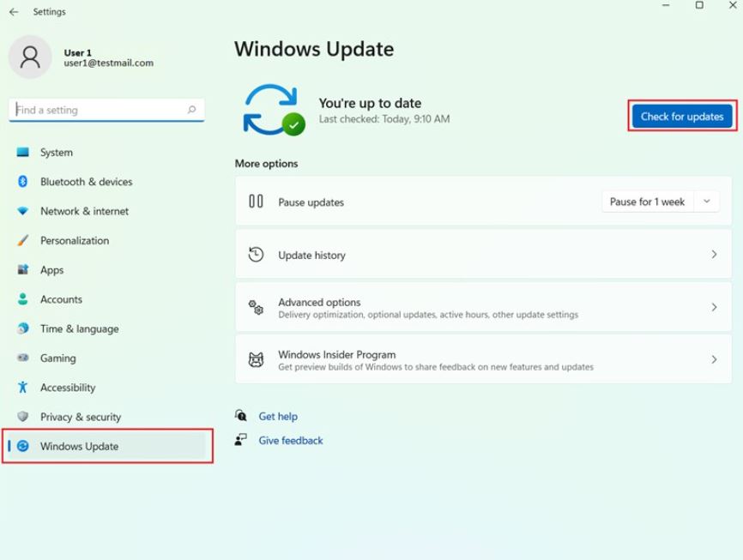Viewport: 743px width, 560px height.
Task: Click the Advanced options gear icon
Action: pos(256,307)
